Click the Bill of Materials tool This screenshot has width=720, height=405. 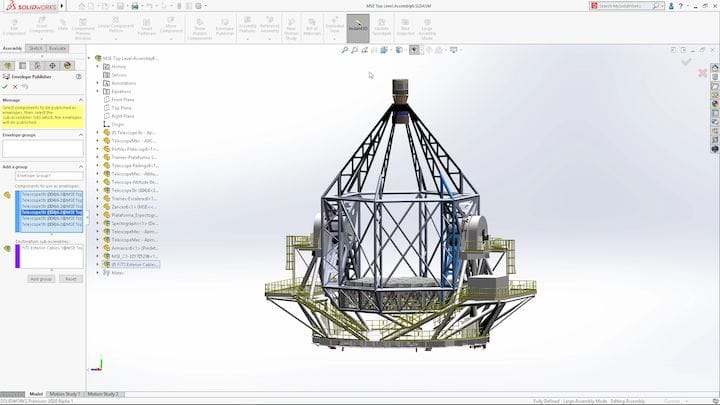pos(313,27)
